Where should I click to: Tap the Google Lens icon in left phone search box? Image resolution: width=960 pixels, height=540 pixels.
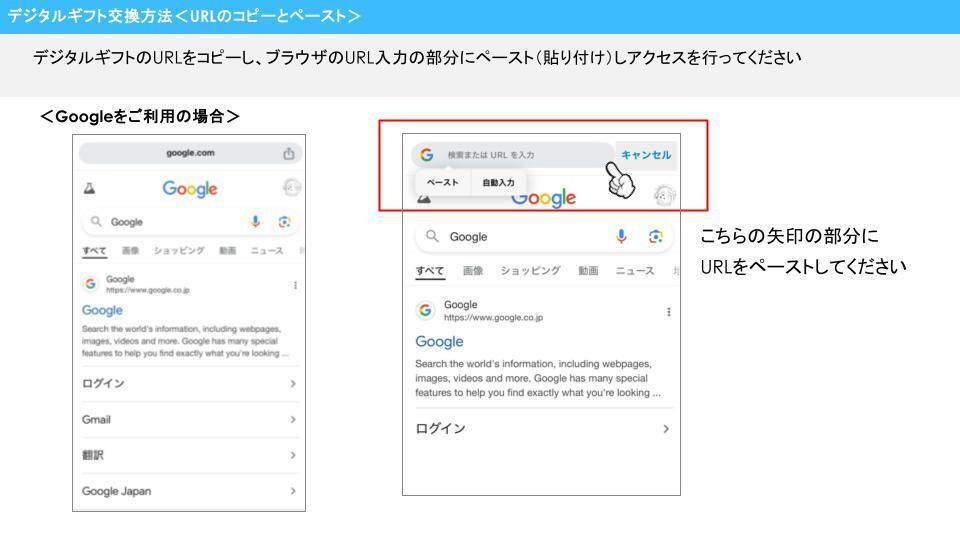(x=284, y=222)
